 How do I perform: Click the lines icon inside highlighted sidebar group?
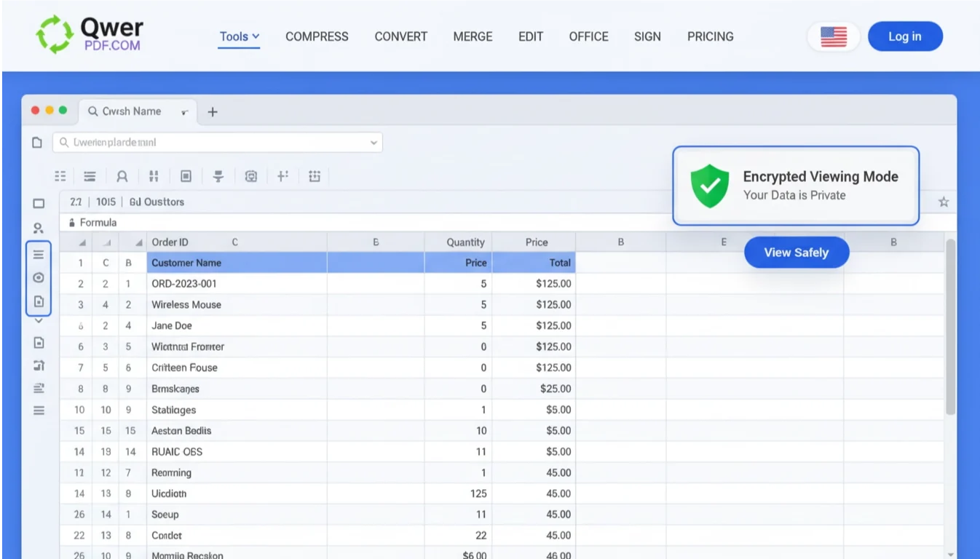pos(39,254)
